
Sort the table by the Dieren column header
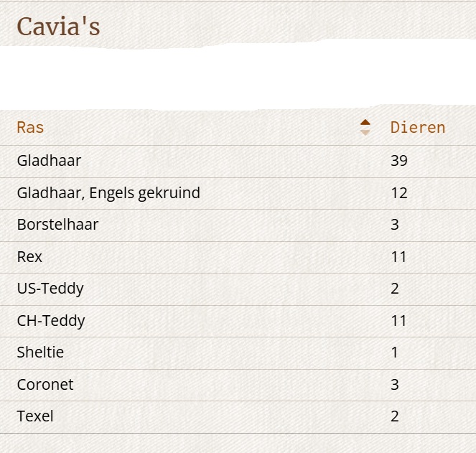point(418,127)
